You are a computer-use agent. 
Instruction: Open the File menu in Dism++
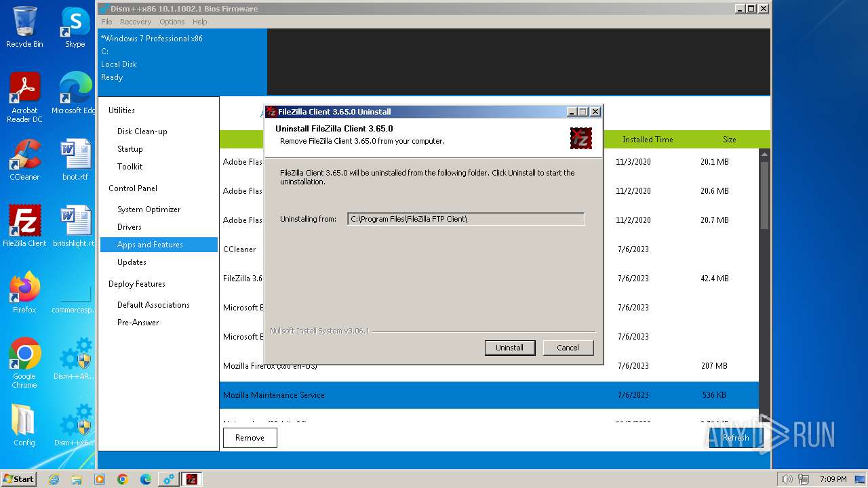(106, 22)
